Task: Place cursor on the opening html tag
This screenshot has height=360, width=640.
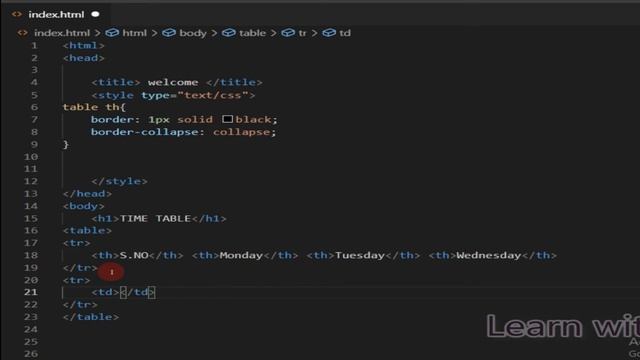Action: pos(84,46)
